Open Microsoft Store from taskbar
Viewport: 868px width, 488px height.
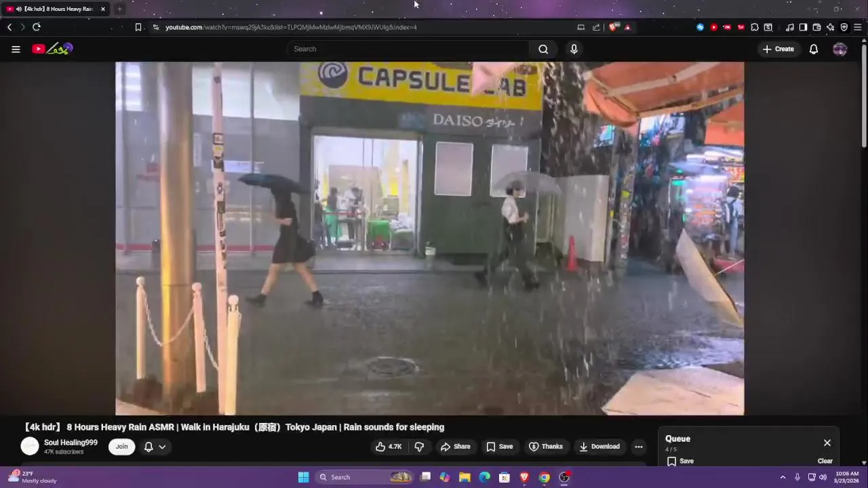click(505, 477)
